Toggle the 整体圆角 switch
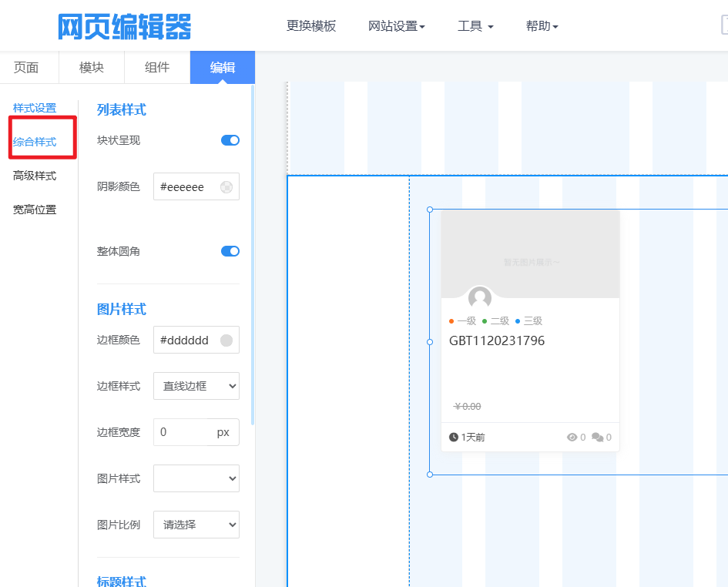 click(230, 251)
